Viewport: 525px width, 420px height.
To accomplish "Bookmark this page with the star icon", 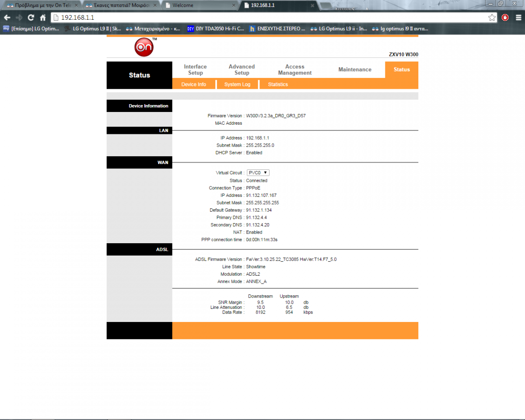I will click(492, 17).
